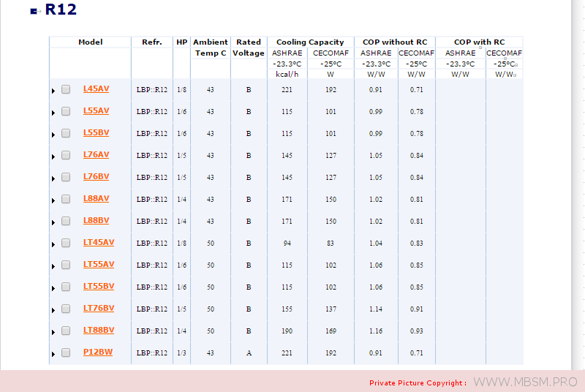The height and width of the screenshot is (392, 585).
Task: Expand the L45AV row arrow
Action: pos(53,91)
